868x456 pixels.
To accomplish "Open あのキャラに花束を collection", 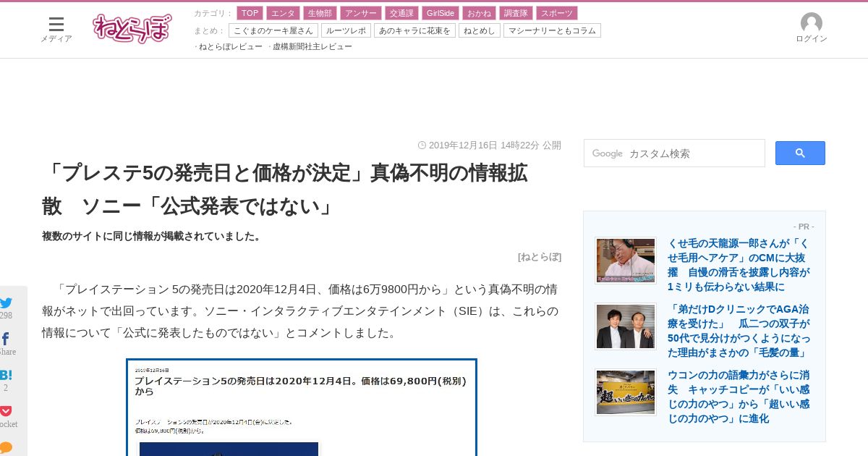I will pos(414,30).
